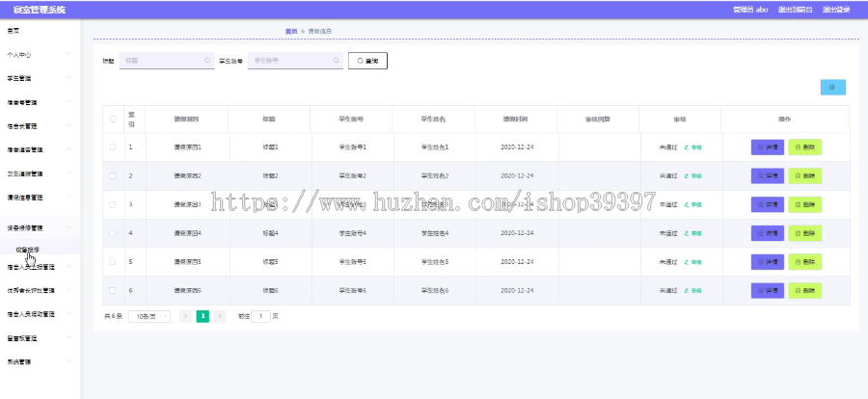Click the 请假原因1 cell
The height and width of the screenshot is (399, 868).
pos(187,147)
